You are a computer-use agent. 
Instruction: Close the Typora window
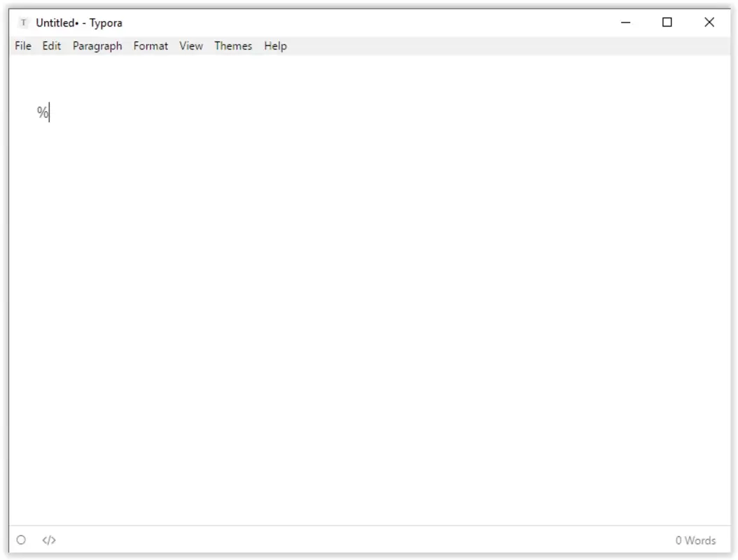[709, 22]
